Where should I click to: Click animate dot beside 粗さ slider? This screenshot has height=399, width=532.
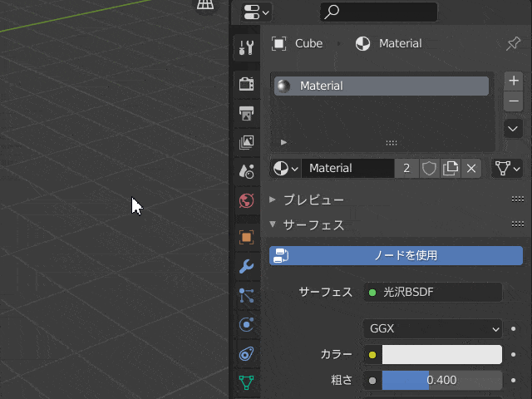click(x=514, y=381)
